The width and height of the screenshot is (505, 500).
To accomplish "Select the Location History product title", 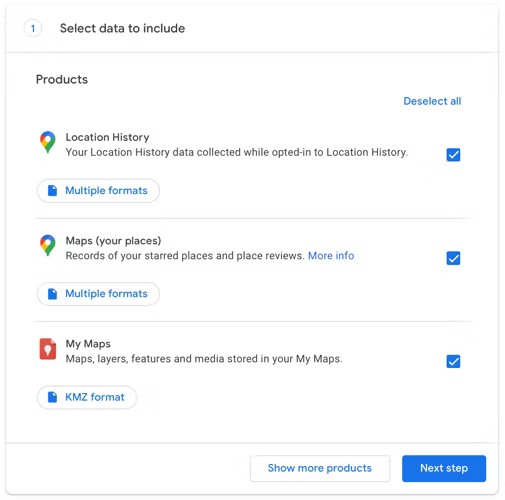I will (107, 137).
